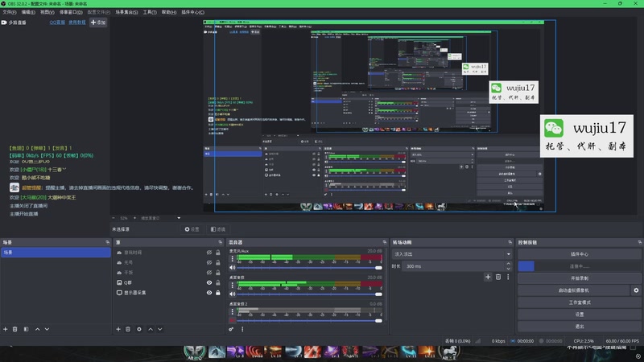The width and height of the screenshot is (644, 362).
Task: Open options dots for 麦克风/Aux channel
Action: [x=233, y=258]
